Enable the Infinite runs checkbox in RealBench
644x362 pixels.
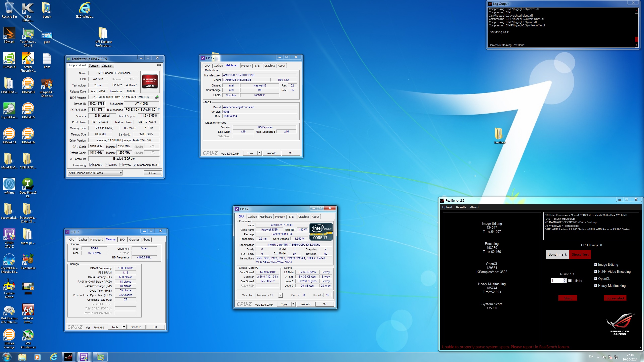[570, 281]
